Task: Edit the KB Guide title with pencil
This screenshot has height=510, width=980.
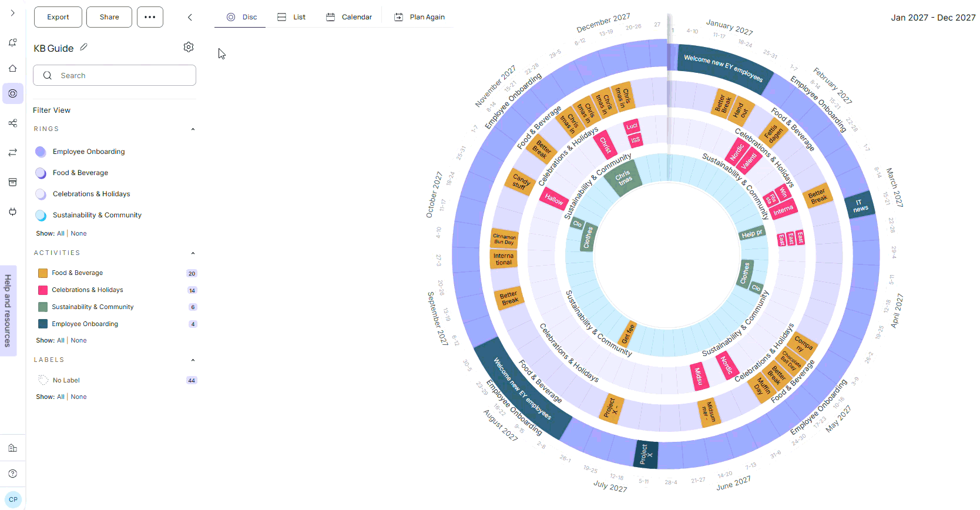Action: (84, 47)
